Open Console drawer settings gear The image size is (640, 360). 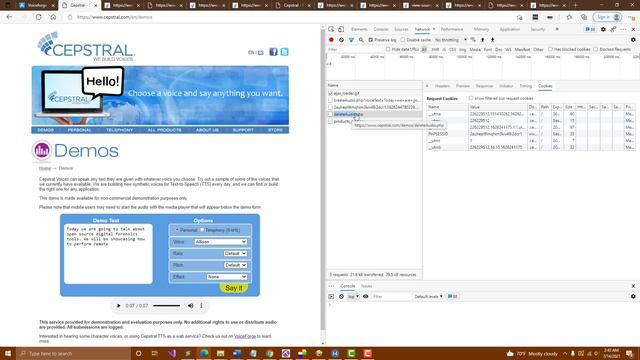tap(633, 297)
